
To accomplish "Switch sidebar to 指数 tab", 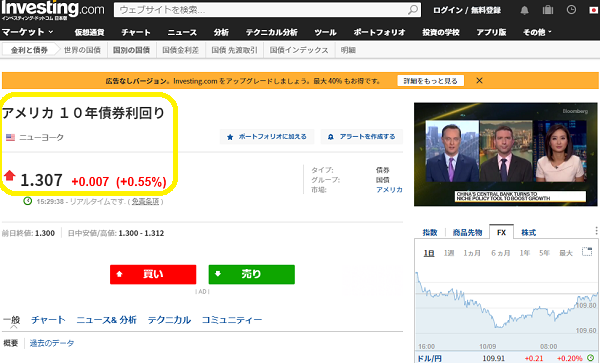I will click(430, 232).
